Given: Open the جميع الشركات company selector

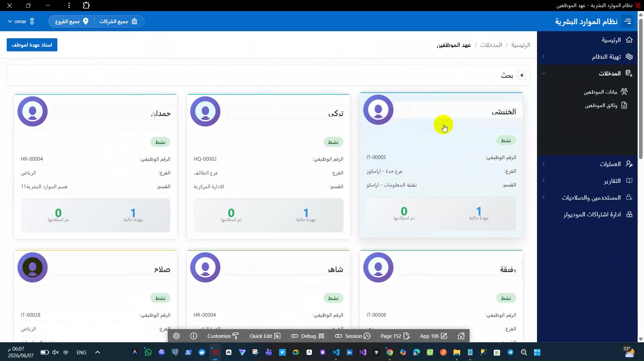Looking at the screenshot, I should [x=119, y=21].
